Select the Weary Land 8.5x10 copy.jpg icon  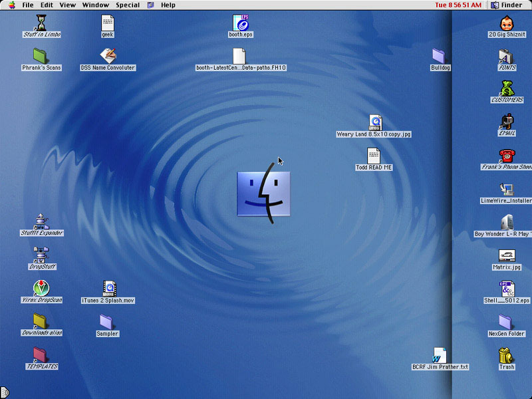375,122
